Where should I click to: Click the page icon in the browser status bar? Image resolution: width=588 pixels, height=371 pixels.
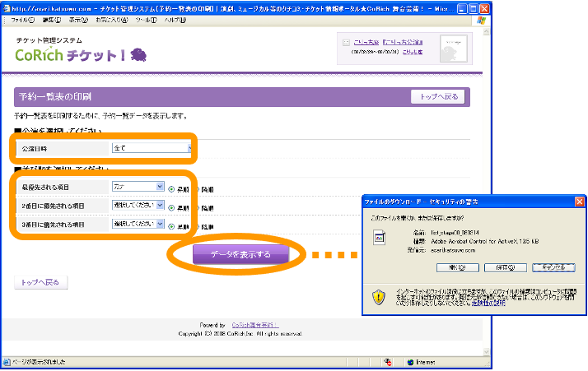click(x=7, y=361)
